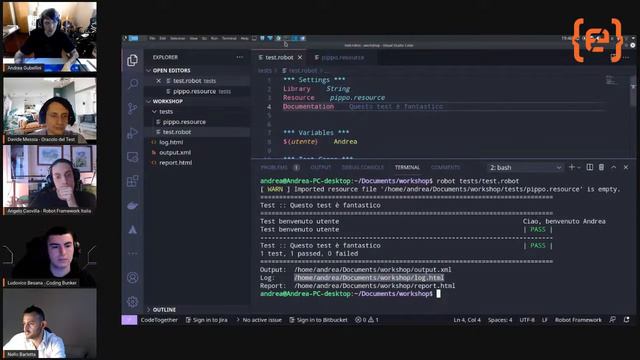Open the Run and Debug view
This screenshot has width=640, height=360.
point(133,133)
